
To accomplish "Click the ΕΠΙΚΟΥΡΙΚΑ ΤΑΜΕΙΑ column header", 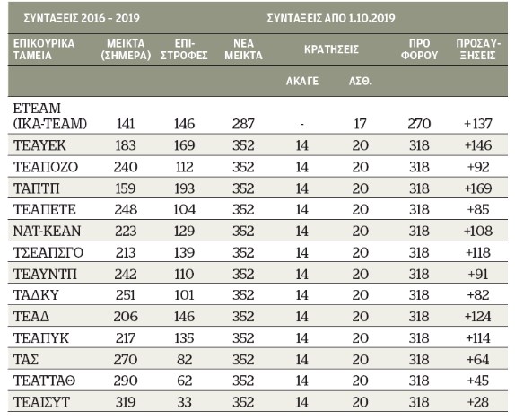I will [44, 49].
